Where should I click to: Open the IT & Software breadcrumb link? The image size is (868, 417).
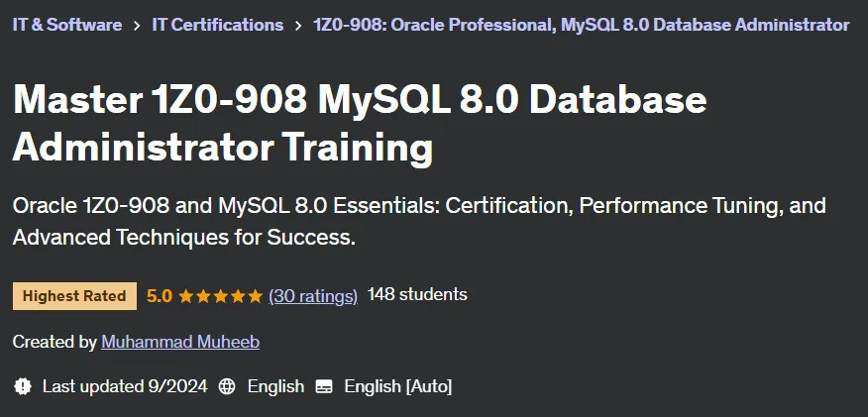pos(67,25)
